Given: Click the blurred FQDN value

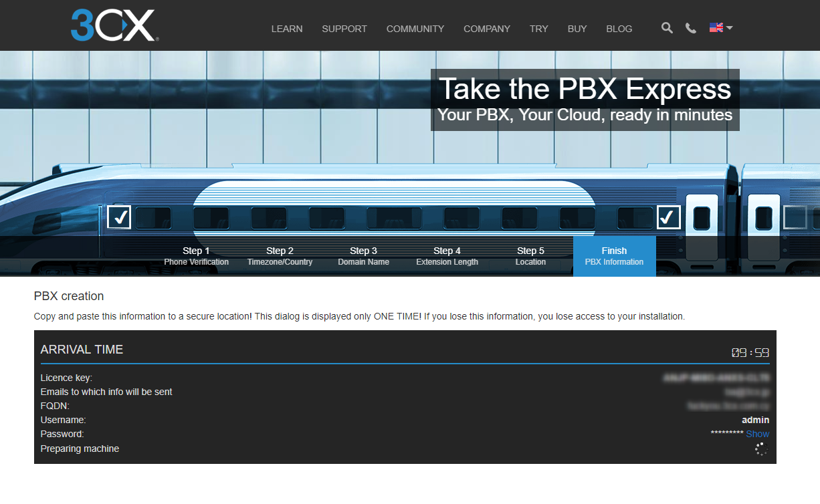Looking at the screenshot, I should (728, 406).
